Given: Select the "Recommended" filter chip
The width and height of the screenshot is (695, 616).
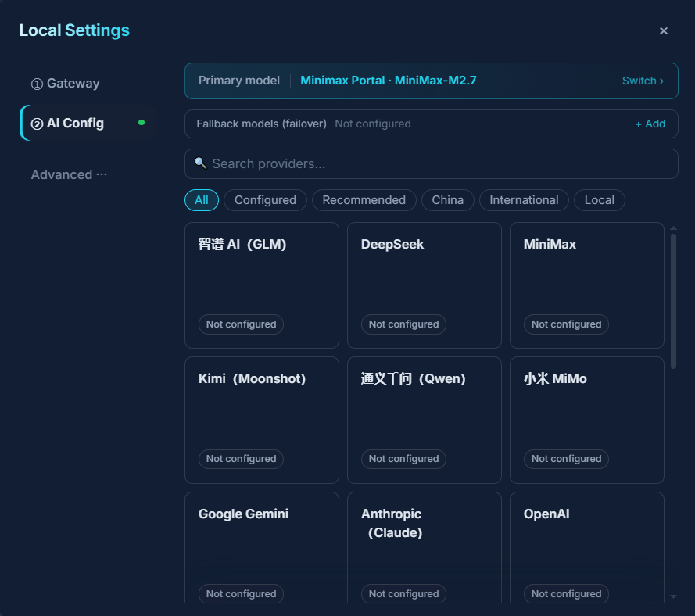Looking at the screenshot, I should [364, 200].
